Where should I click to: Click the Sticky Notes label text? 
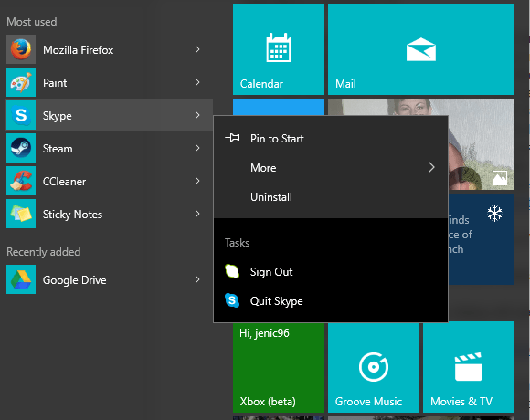(72, 215)
